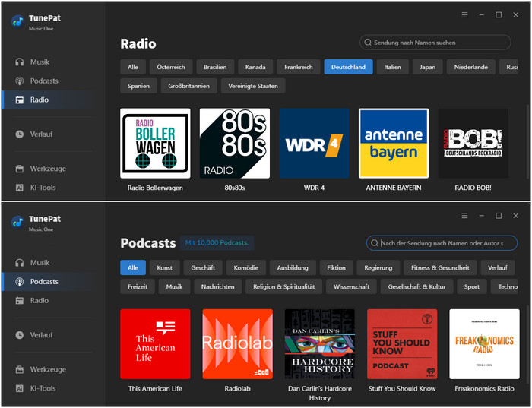Filter radio stations by Kanada
Viewport: 532px width, 408px height.
(255, 67)
